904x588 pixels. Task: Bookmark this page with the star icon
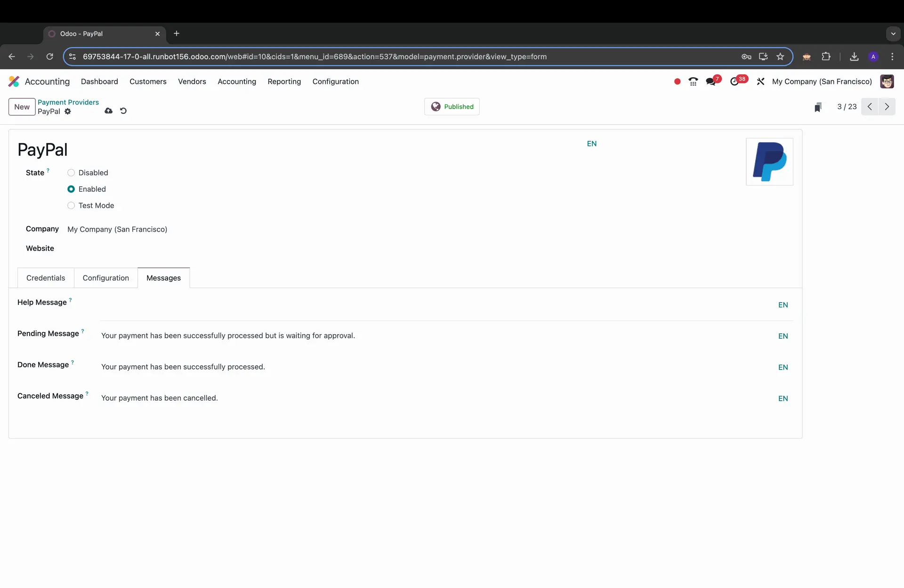coord(780,56)
